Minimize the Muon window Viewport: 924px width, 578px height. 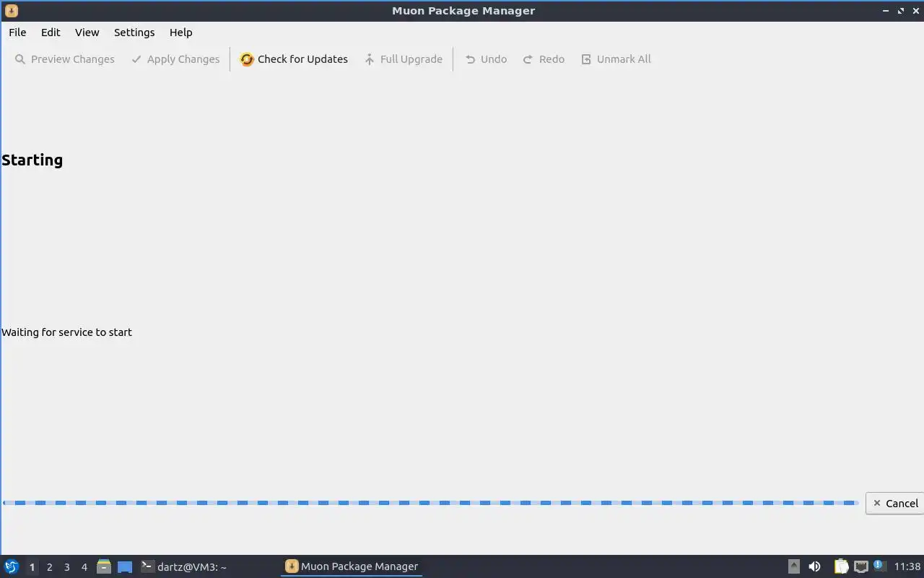click(886, 11)
